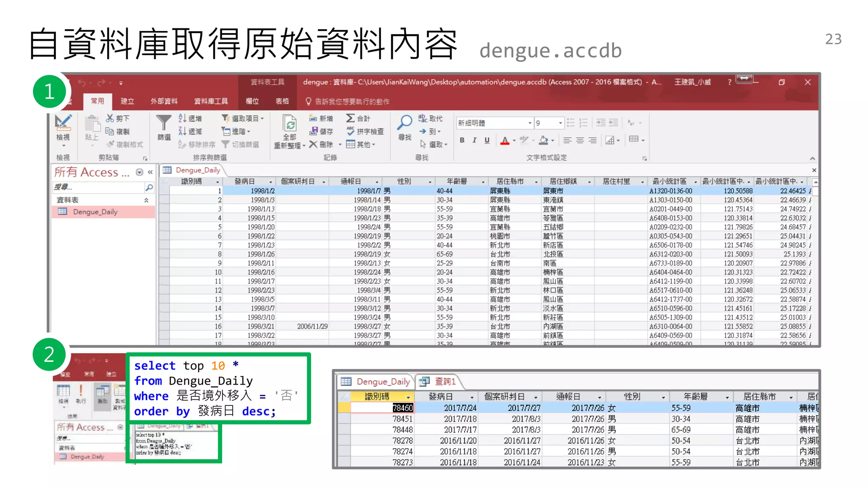Viewport: 868px width, 488px height.
Task: Select Dengue_Daily table in navigation pane
Action: pos(103,212)
